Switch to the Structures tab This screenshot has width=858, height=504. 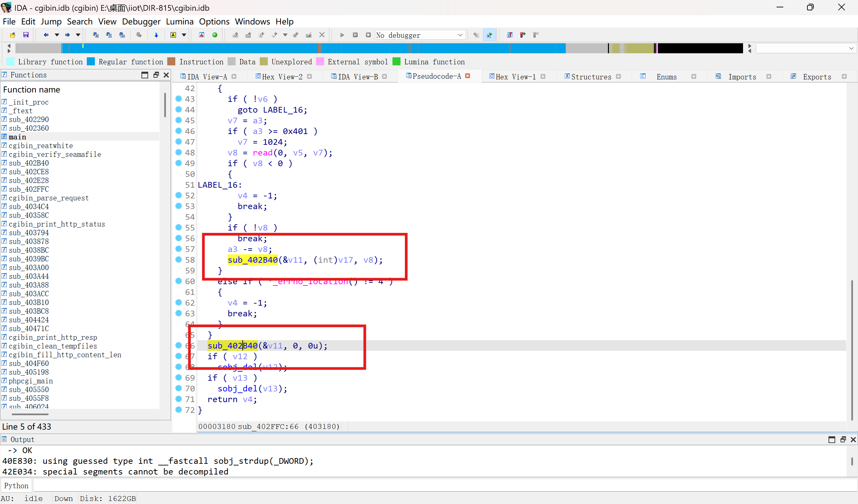(x=591, y=77)
